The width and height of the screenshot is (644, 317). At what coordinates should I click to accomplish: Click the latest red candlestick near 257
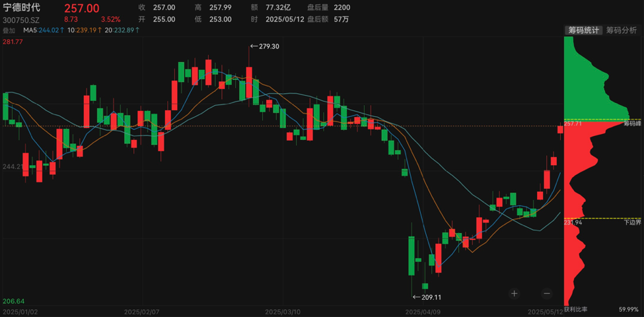point(560,129)
